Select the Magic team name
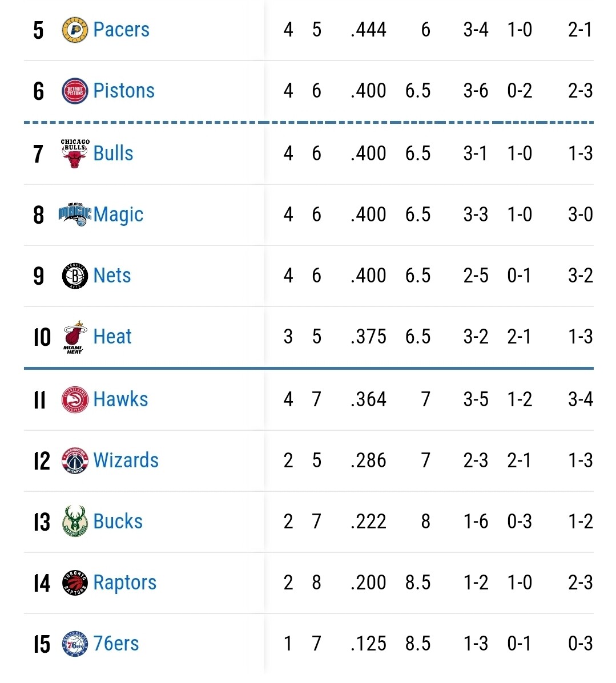This screenshot has height=683, width=616. tap(118, 215)
